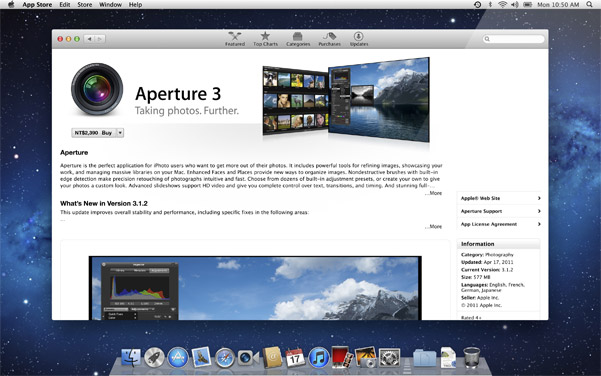601x376 pixels.
Task: Click the App Store search field
Action: tap(514, 39)
